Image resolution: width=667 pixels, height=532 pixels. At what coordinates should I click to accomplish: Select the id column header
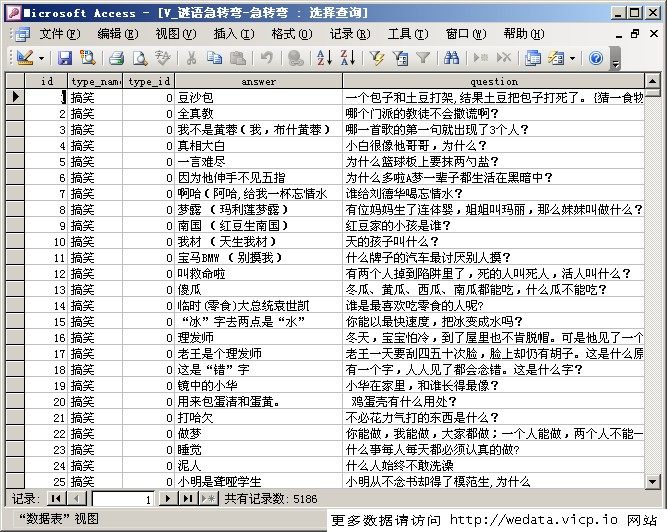point(46,81)
